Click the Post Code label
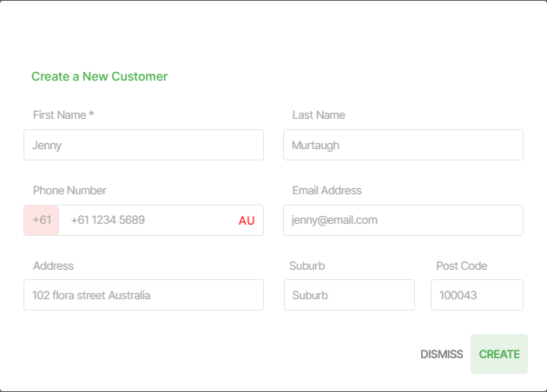547x392 pixels. pos(462,266)
